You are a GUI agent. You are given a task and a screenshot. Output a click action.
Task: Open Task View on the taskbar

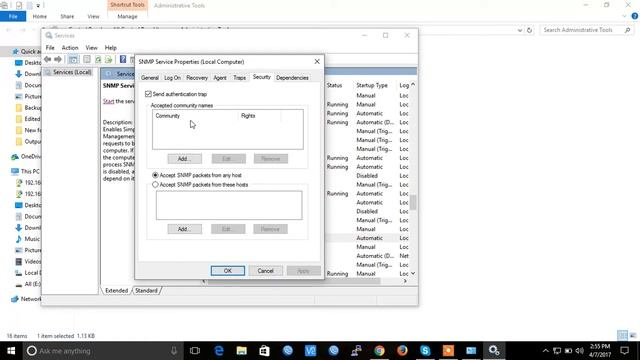195,351
